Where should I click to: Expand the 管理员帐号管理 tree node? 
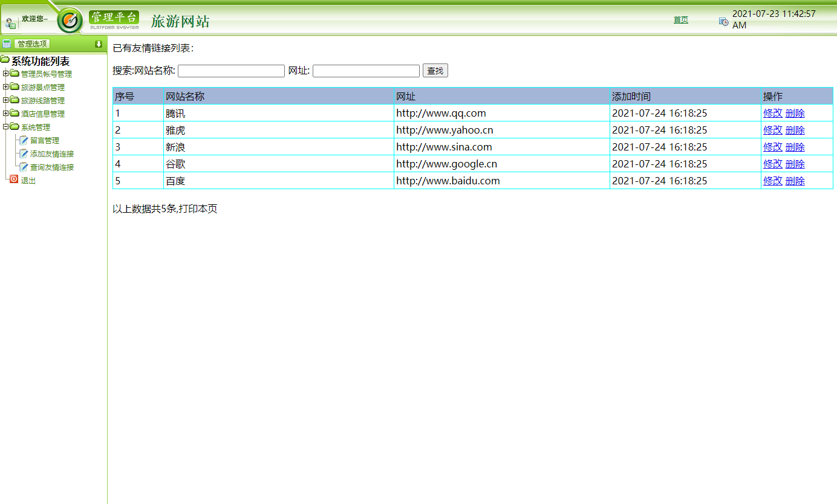point(5,74)
